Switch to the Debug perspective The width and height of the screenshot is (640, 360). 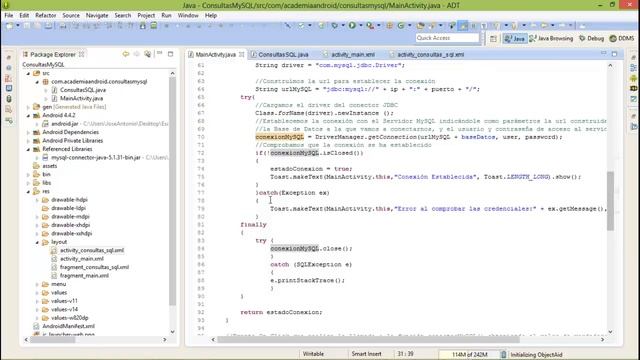tap(591, 38)
